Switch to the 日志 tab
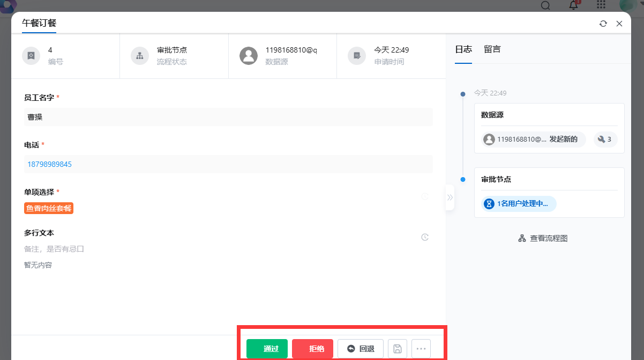The height and width of the screenshot is (360, 644). point(463,49)
